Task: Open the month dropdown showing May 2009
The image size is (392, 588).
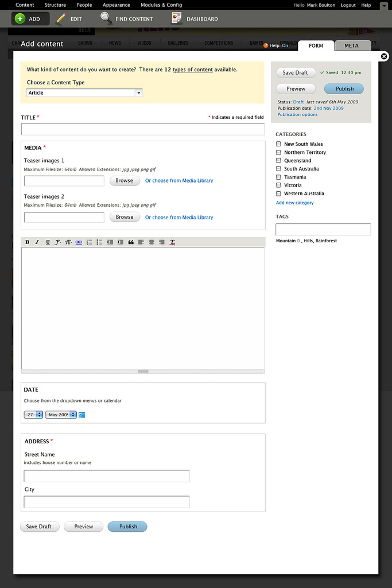Action: 61,415
